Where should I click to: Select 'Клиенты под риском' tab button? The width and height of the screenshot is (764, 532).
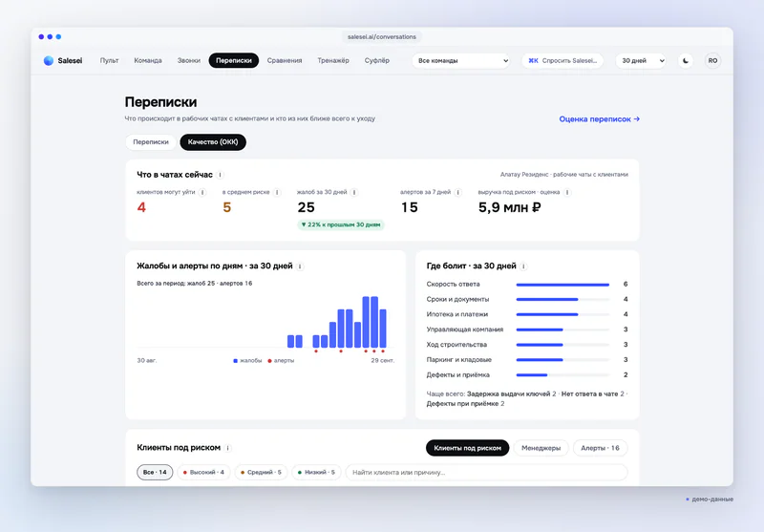point(467,448)
